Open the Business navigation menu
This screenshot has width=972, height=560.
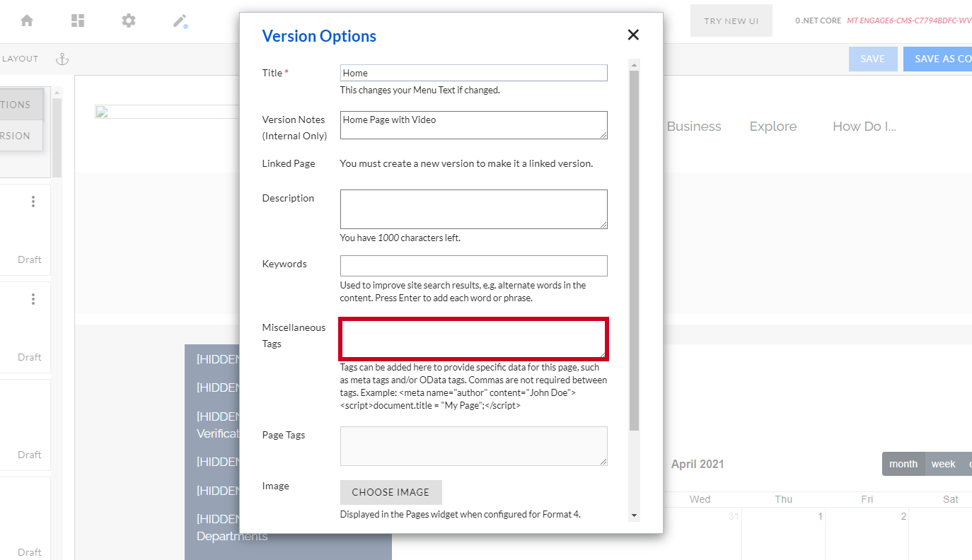tap(694, 127)
